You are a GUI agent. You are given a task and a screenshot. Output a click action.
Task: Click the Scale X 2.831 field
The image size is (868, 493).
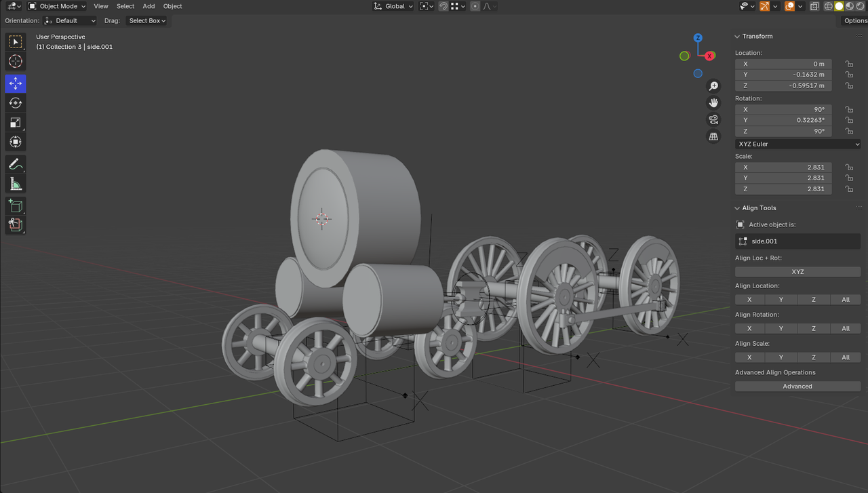(783, 167)
